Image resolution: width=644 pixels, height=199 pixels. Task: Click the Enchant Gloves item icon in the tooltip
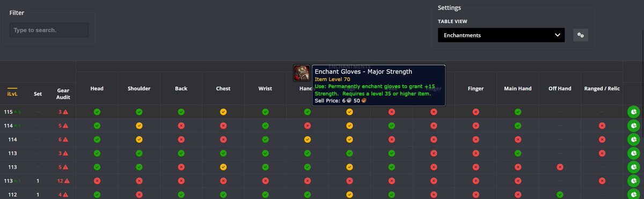pyautogui.click(x=302, y=73)
